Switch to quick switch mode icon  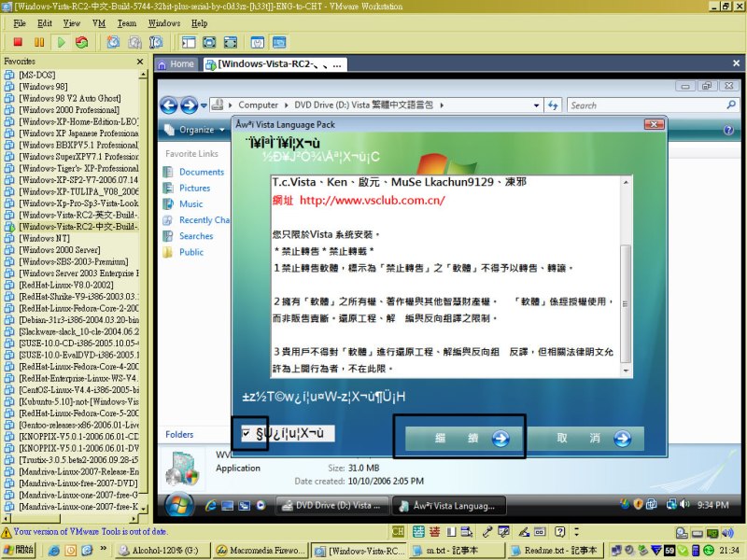(x=231, y=42)
